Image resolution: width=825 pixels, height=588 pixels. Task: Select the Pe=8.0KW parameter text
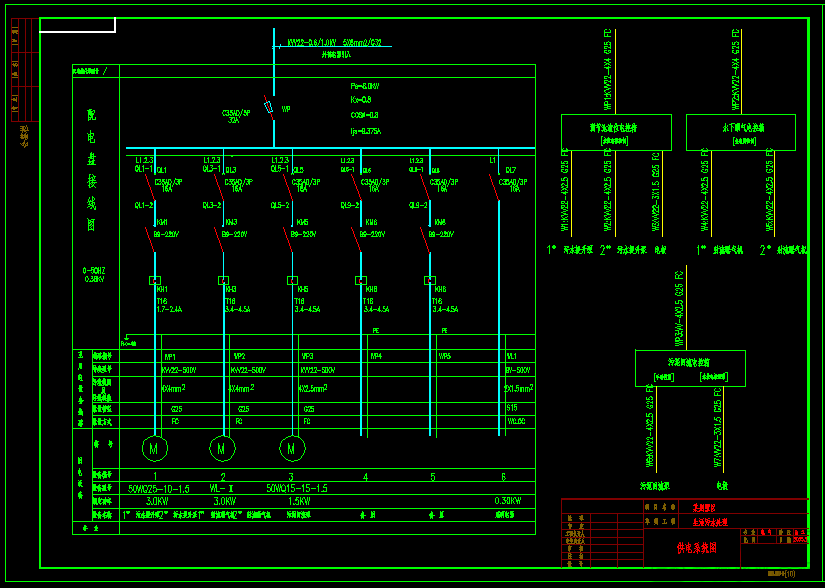pos(365,86)
